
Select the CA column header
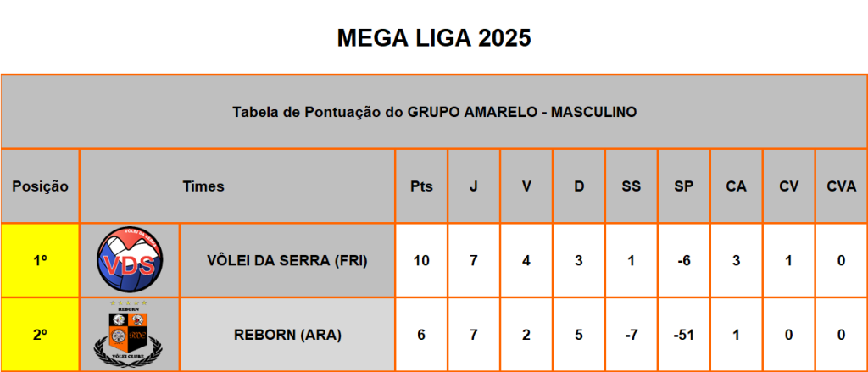736,186
